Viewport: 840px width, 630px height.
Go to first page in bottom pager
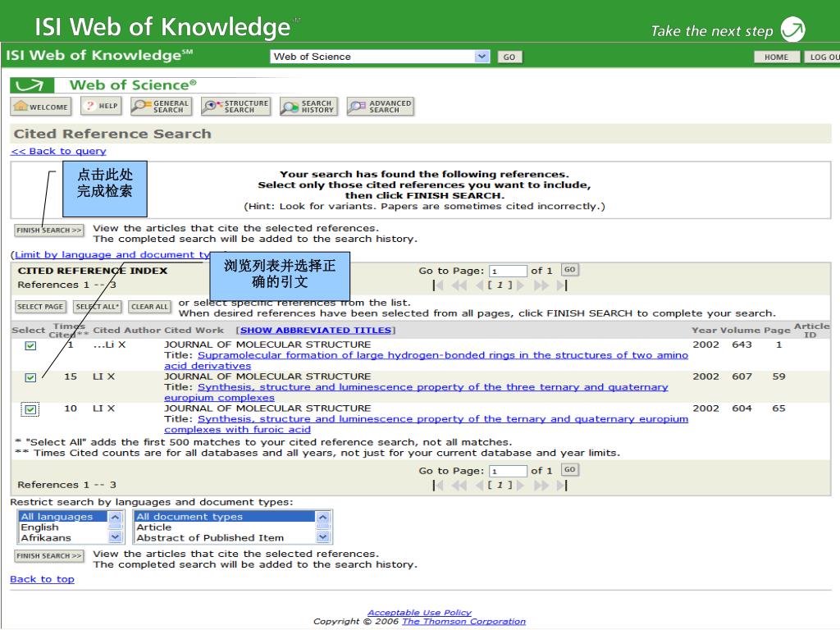tap(438, 486)
